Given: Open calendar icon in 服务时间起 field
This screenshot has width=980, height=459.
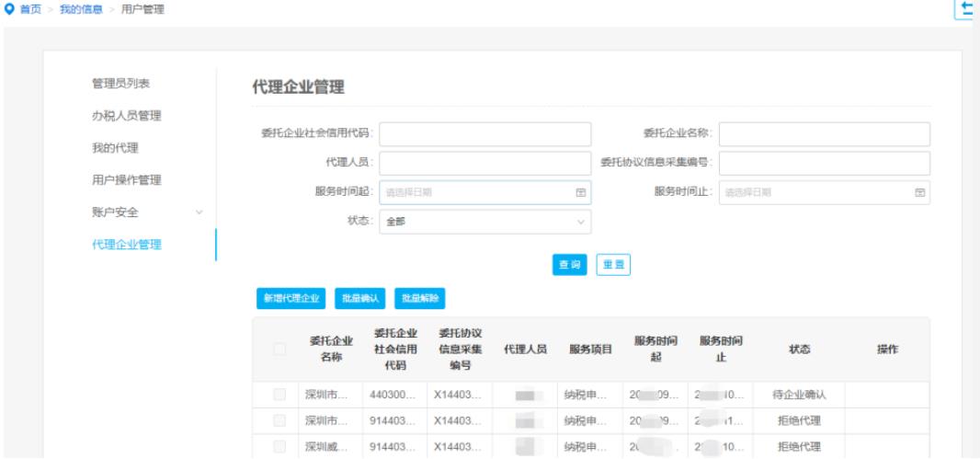Looking at the screenshot, I should 580,192.
